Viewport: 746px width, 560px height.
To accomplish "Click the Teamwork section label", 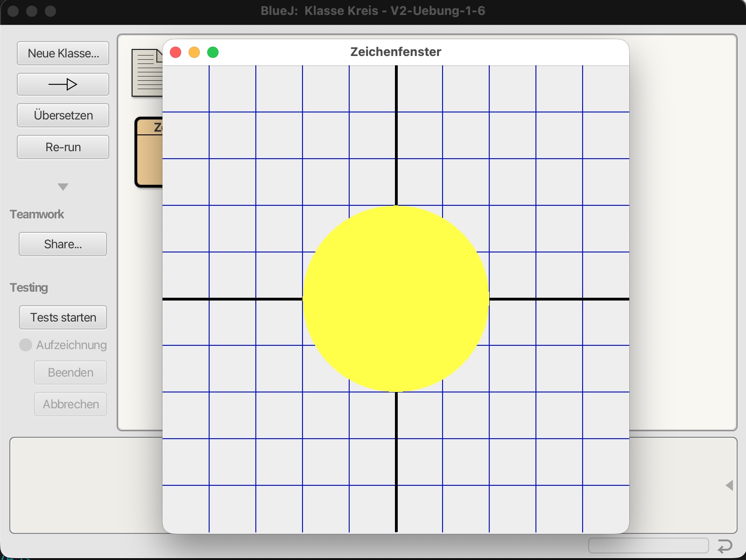I will pyautogui.click(x=37, y=214).
